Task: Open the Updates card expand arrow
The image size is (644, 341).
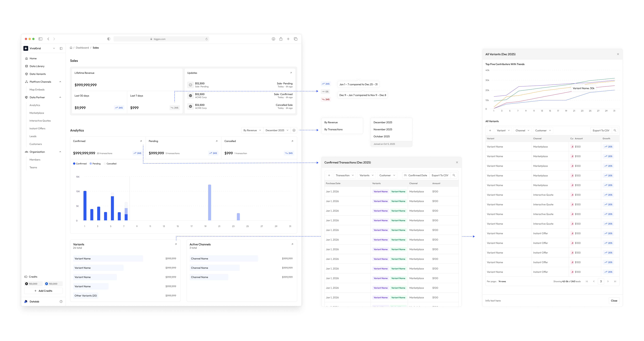Action: [x=291, y=73]
